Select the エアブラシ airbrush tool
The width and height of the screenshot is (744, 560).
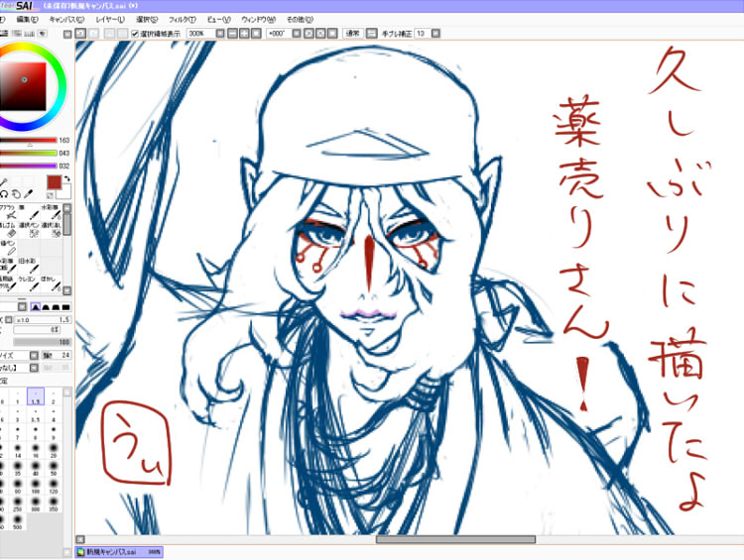tap(8, 212)
